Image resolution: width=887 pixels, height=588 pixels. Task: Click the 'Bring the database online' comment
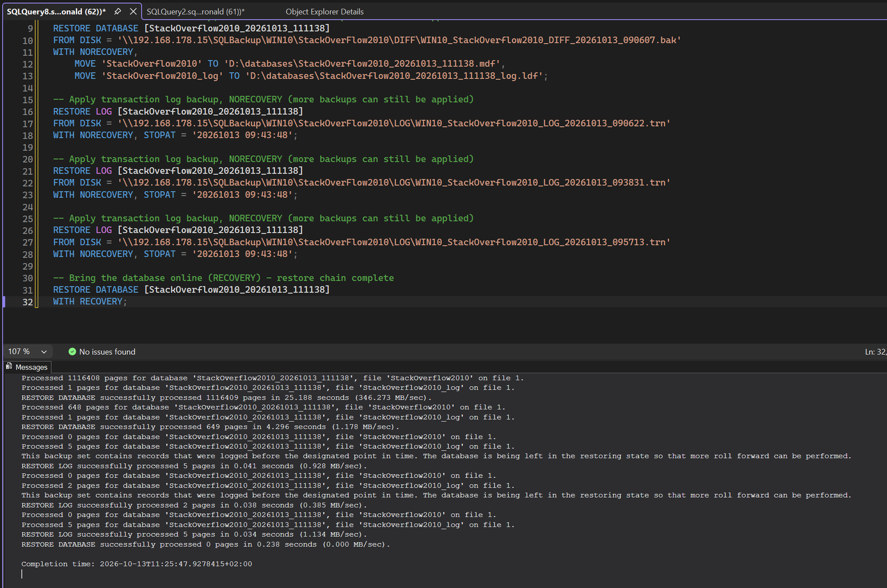point(223,278)
